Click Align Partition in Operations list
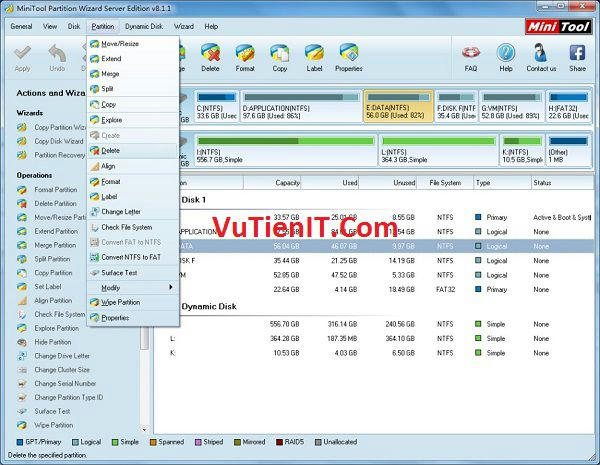 coord(53,300)
